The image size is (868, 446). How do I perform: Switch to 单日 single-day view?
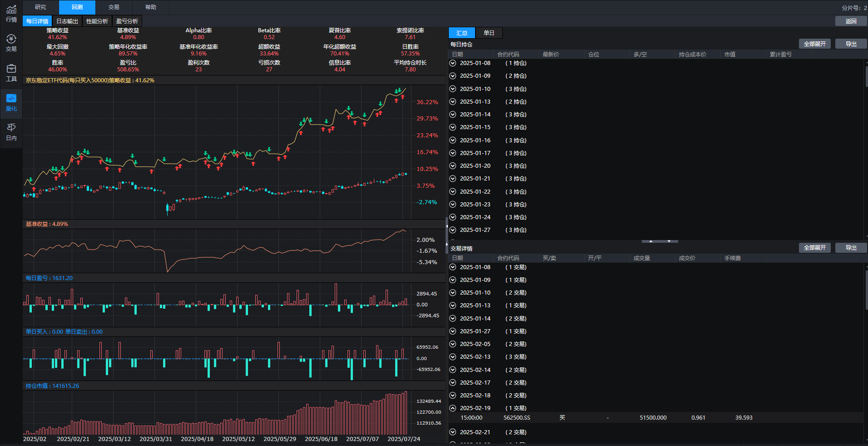(489, 33)
